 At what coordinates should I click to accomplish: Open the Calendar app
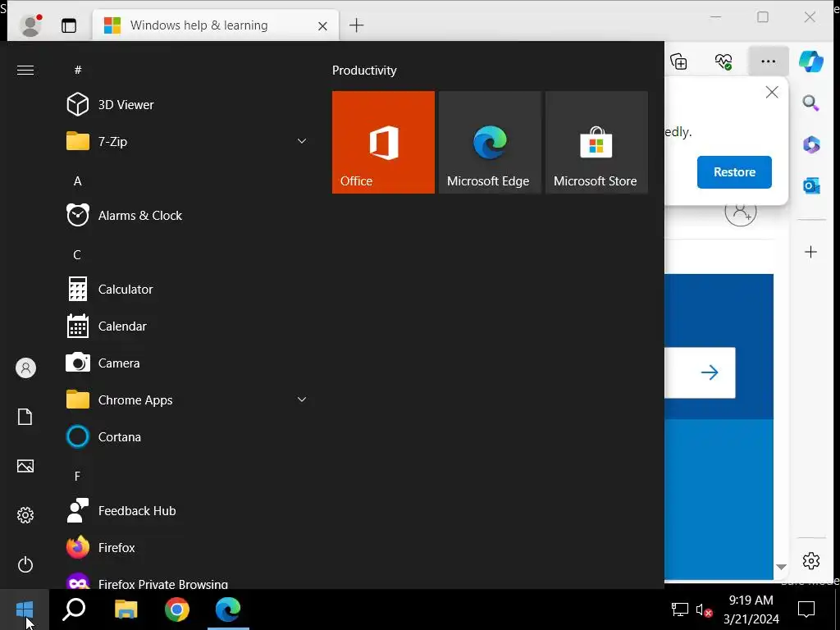point(188,326)
